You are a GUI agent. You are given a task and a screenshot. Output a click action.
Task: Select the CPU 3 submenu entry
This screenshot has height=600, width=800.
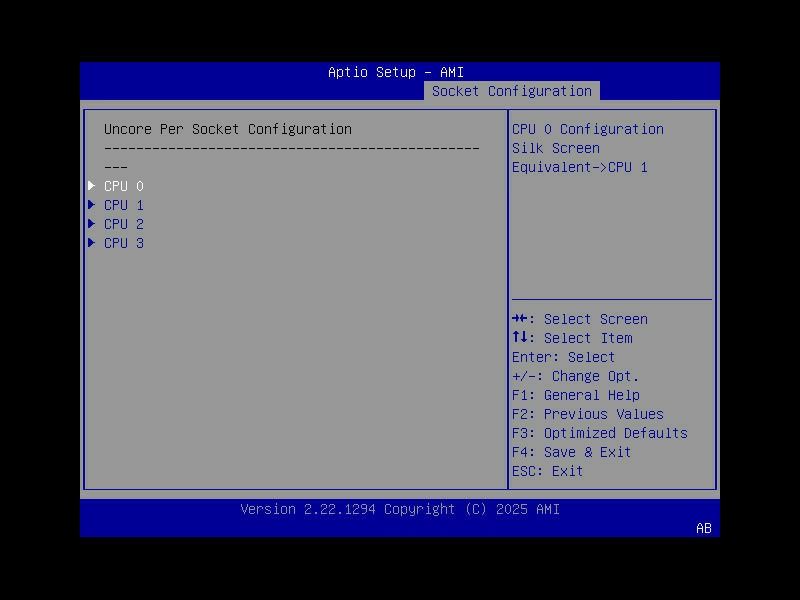123,242
